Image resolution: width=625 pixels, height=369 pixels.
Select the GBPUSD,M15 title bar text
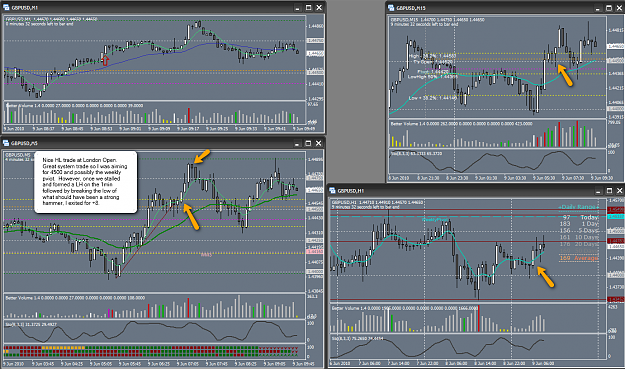(x=411, y=8)
